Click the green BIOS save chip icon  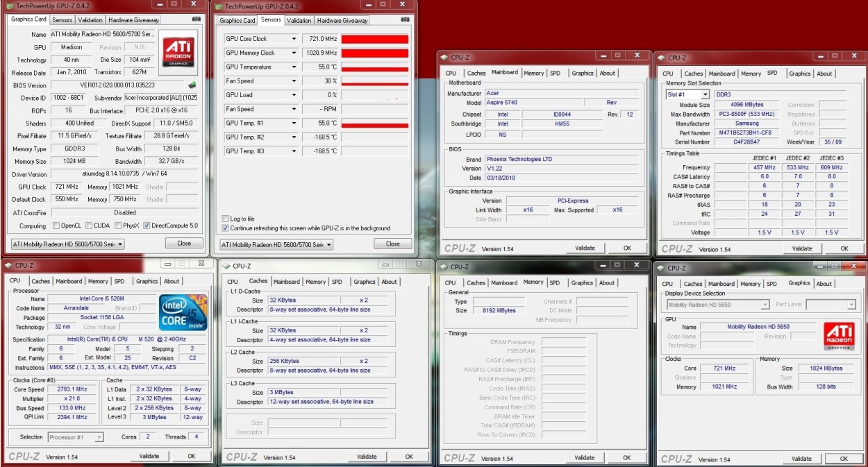(x=192, y=85)
